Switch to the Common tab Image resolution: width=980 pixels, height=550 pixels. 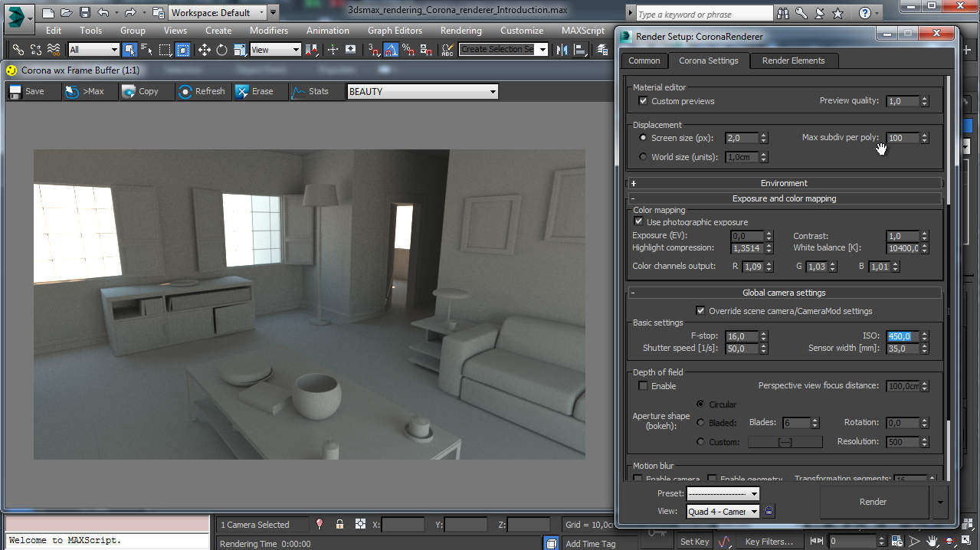click(644, 61)
